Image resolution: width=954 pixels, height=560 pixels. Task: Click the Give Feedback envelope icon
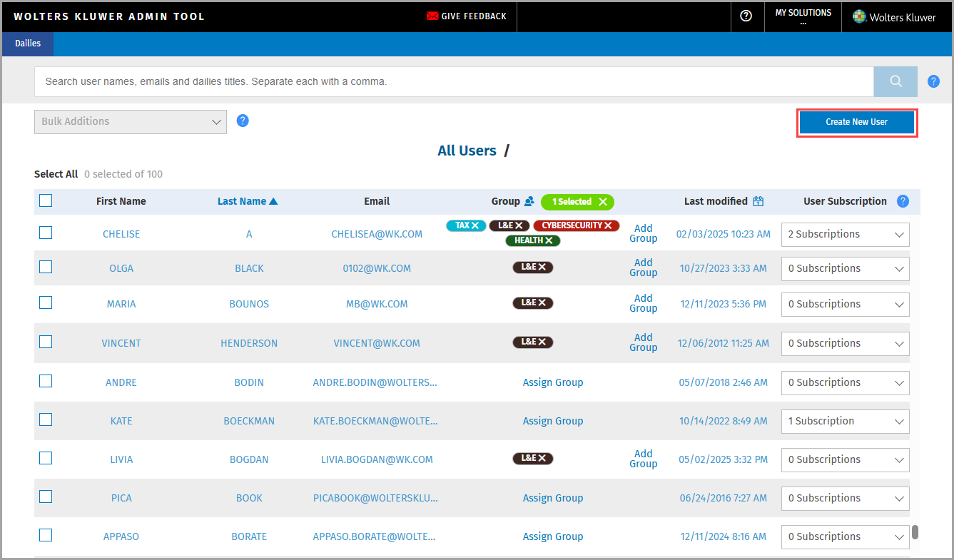(432, 16)
